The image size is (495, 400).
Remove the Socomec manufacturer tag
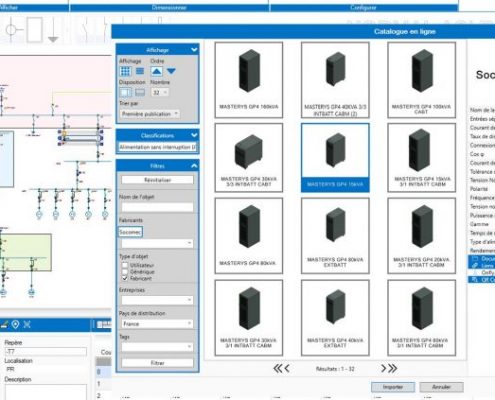click(x=130, y=232)
